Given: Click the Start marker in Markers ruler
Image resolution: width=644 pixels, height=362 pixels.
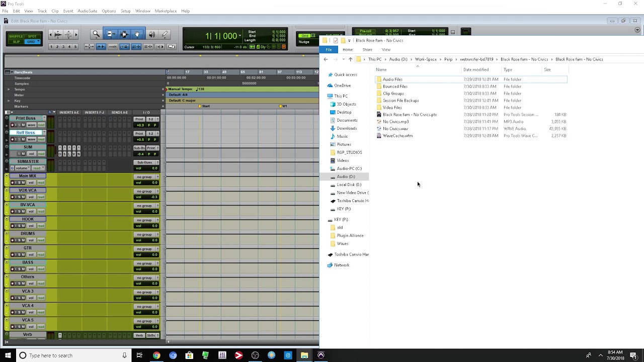Looking at the screenshot, I should coord(204,106).
